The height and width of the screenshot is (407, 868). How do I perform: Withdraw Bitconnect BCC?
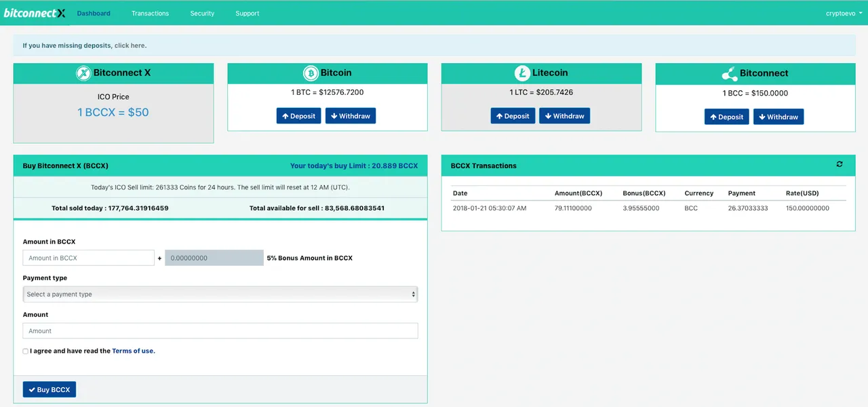tap(778, 117)
